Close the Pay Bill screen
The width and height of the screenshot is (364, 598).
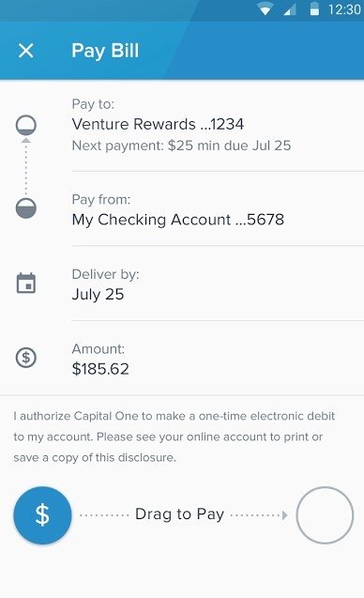[26, 51]
